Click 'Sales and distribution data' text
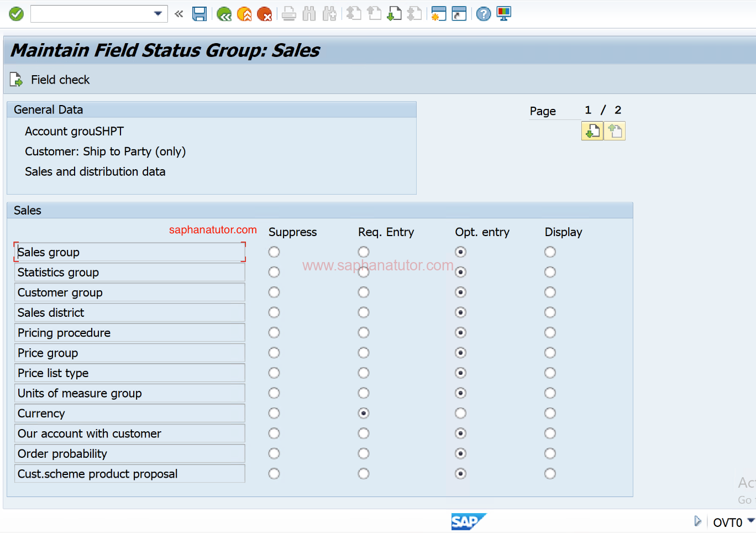 [95, 172]
